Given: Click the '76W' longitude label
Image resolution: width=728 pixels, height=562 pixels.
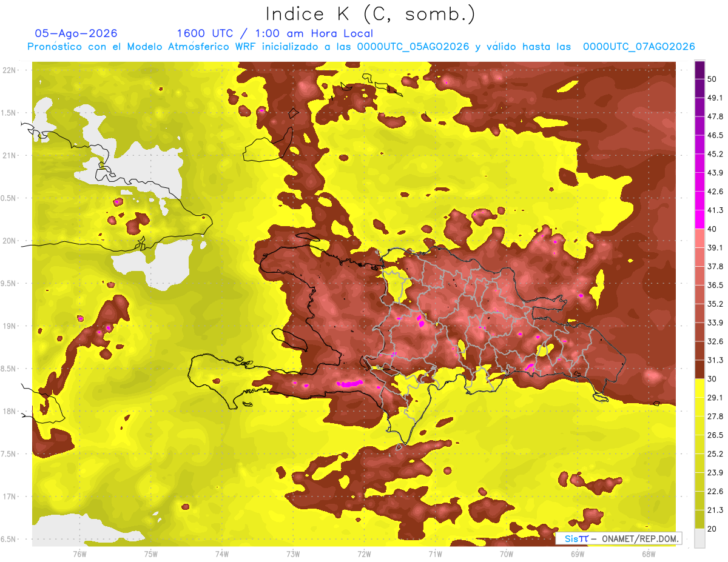Looking at the screenshot, I should [x=79, y=554].
